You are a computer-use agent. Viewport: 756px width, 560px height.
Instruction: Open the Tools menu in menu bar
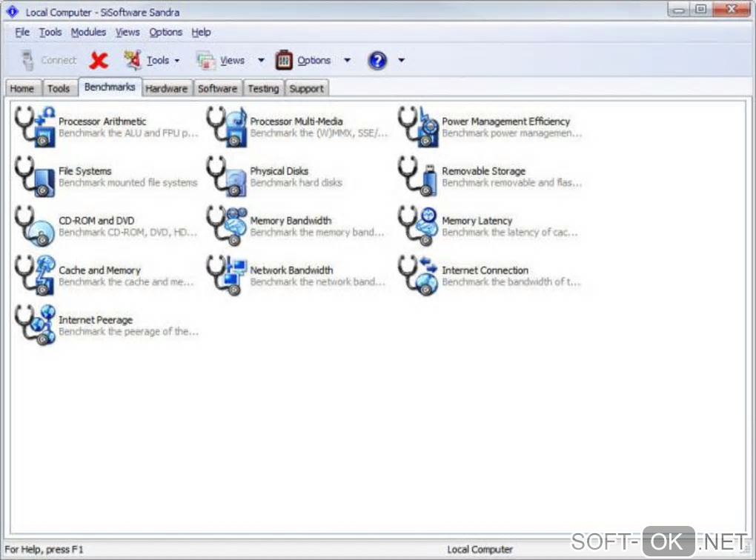50,33
